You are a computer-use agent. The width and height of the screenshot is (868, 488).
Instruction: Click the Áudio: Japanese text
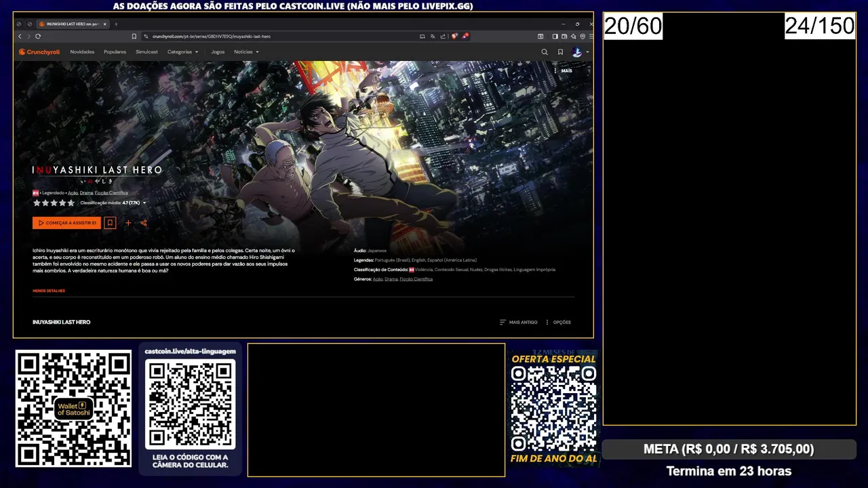coord(370,251)
